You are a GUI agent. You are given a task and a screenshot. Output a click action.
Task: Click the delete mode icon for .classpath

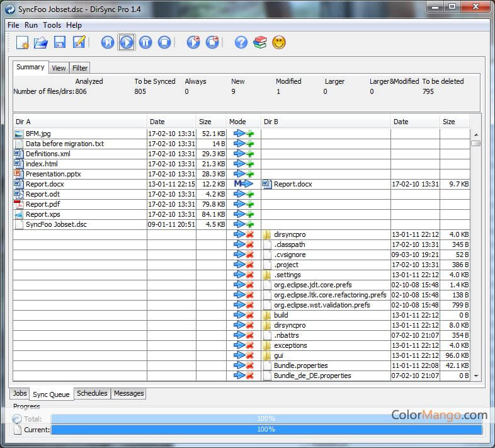pos(244,244)
